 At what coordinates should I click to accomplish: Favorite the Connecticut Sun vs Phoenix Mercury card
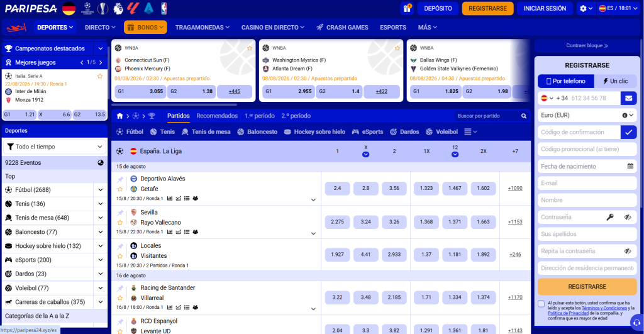(250, 48)
